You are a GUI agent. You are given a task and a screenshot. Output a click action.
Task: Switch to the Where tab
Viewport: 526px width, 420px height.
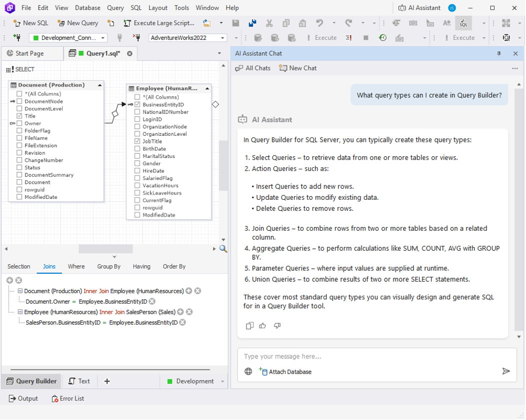click(76, 267)
